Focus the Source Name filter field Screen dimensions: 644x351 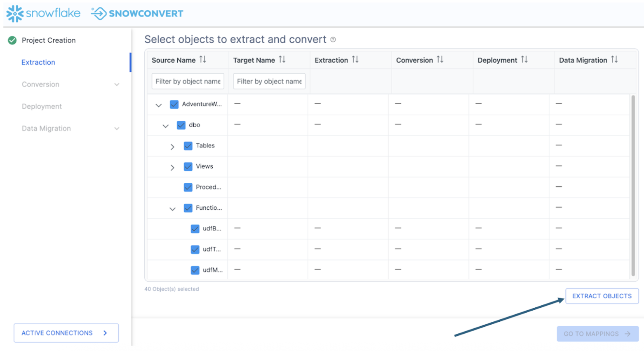(x=188, y=82)
